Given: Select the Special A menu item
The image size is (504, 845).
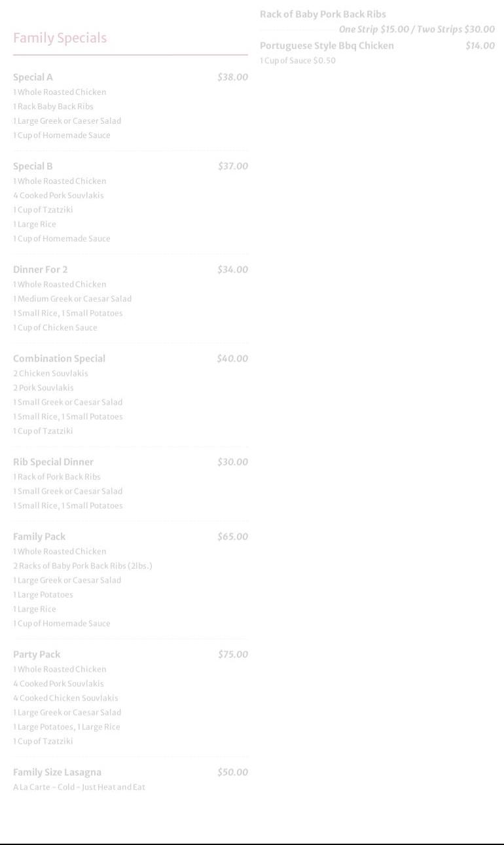Looking at the screenshot, I should tap(33, 77).
